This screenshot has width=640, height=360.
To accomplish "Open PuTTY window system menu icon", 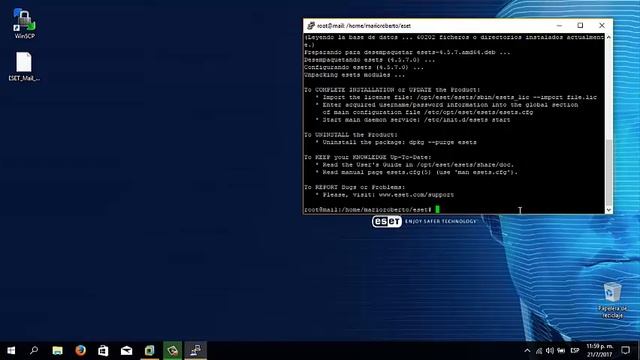I will [x=311, y=26].
